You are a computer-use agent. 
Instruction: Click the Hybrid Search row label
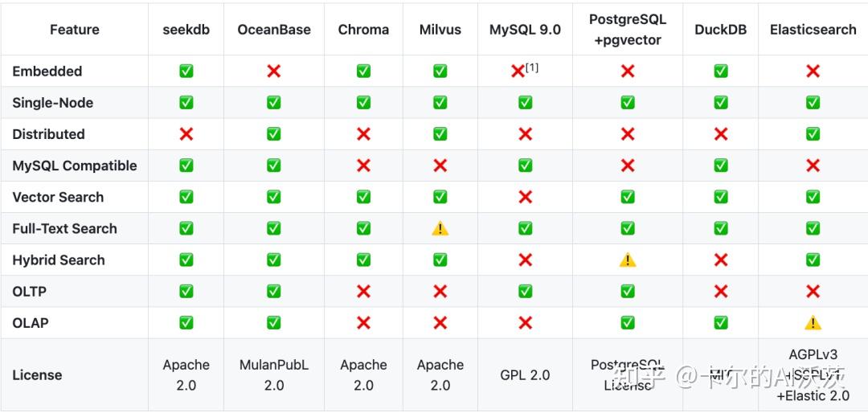coord(59,260)
